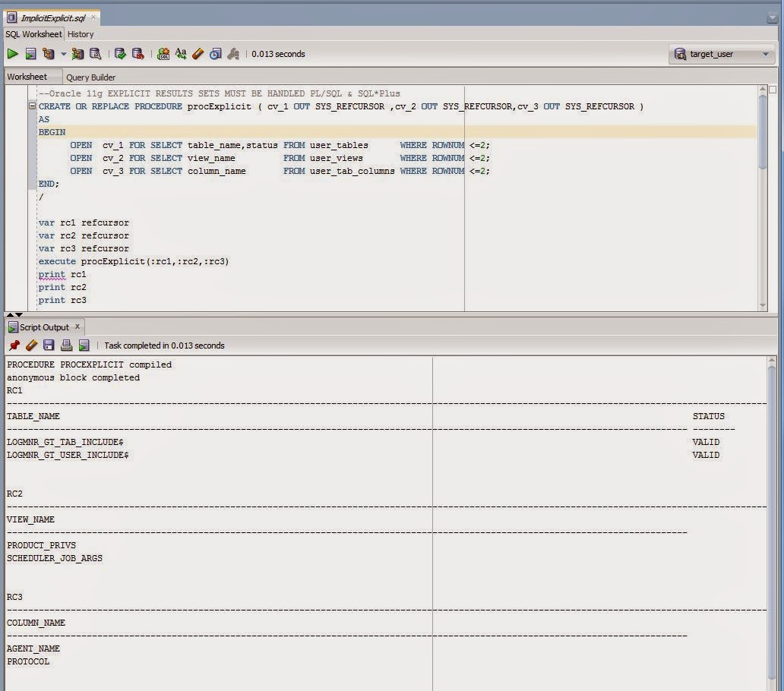Rollback changes with the red arrow icon

(138, 54)
